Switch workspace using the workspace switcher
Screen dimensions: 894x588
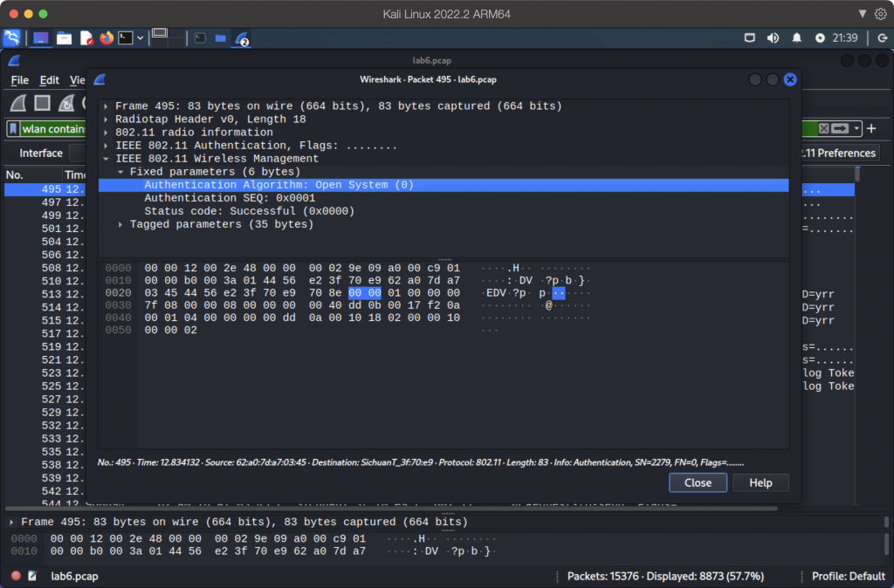point(168,38)
